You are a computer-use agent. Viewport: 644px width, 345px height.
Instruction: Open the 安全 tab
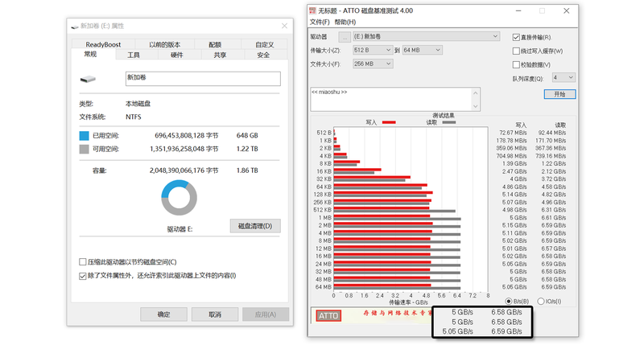[263, 55]
